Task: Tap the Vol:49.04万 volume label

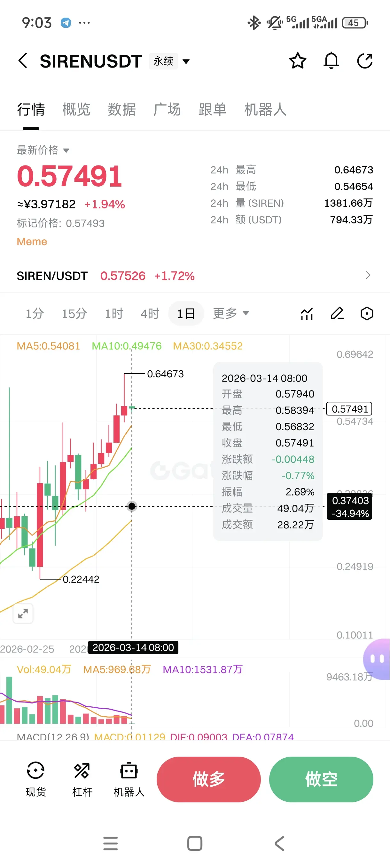Action: click(44, 669)
